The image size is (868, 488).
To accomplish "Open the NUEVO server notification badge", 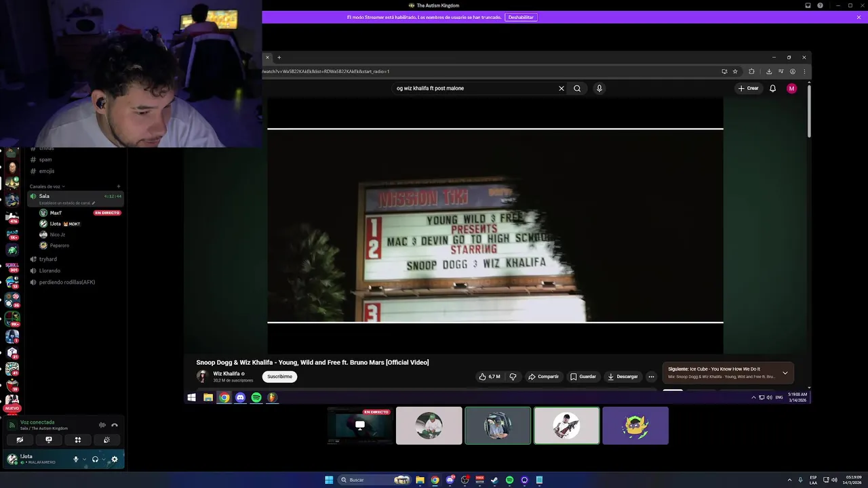I will coord(12,409).
